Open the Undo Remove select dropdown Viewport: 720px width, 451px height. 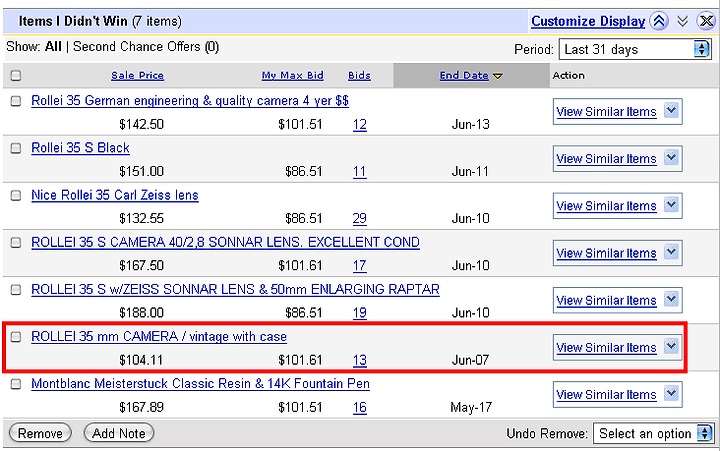tap(653, 433)
